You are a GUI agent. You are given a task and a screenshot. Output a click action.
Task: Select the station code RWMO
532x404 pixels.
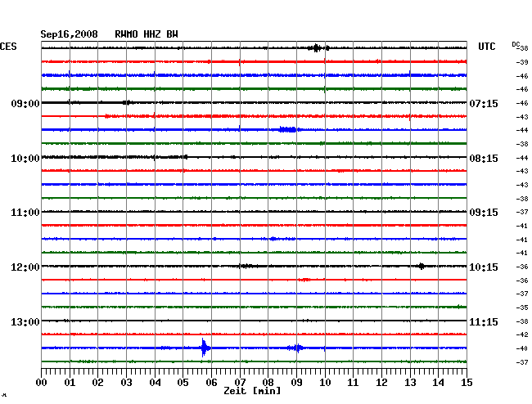point(126,34)
